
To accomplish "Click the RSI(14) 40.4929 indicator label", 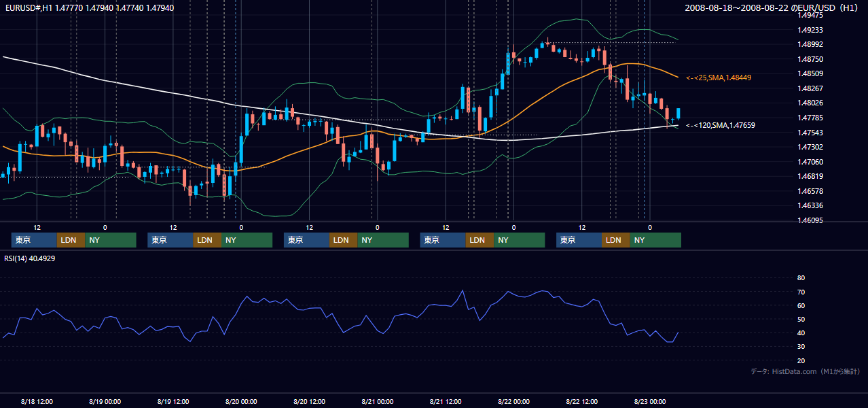I will coord(30,258).
